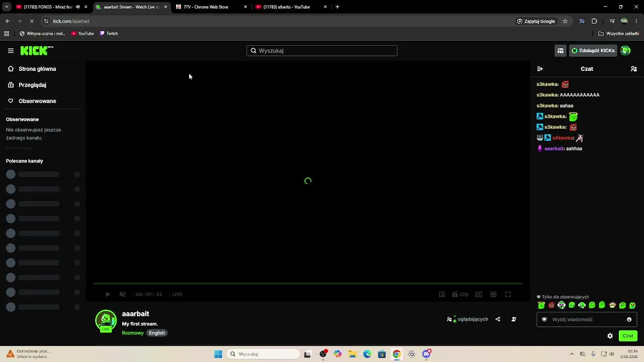Open the Przeglądaj page

(32, 85)
